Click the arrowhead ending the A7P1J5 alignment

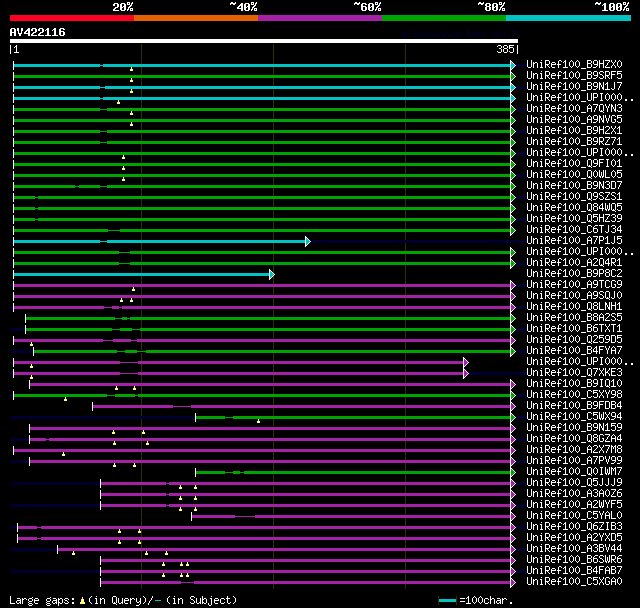coord(308,242)
